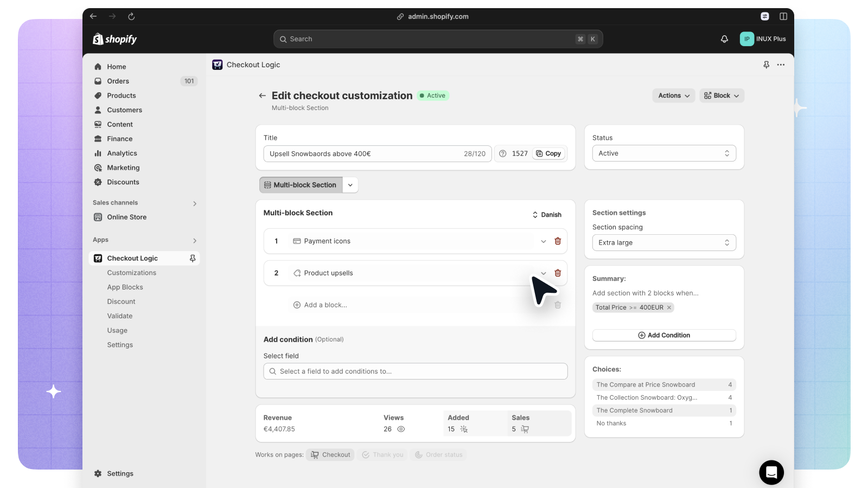Select The Complete Snowboard choice
The height and width of the screenshot is (488, 868).
tap(664, 410)
